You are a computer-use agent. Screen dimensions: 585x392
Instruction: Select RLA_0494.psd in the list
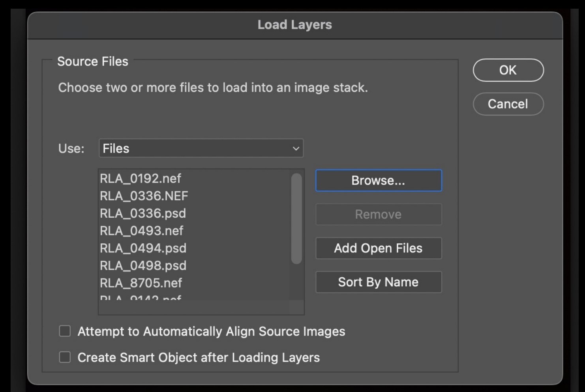click(142, 248)
